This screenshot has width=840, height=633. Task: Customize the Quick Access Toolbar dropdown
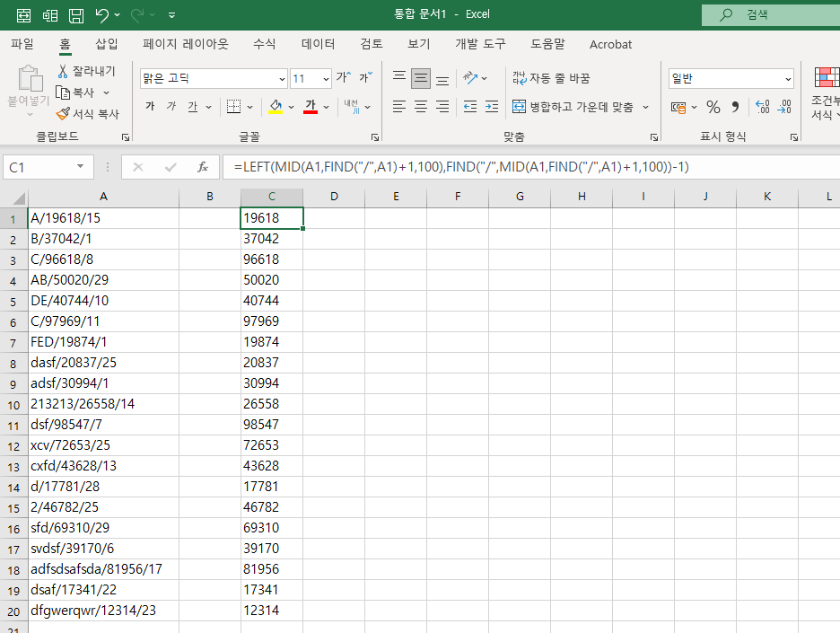pyautogui.click(x=171, y=15)
